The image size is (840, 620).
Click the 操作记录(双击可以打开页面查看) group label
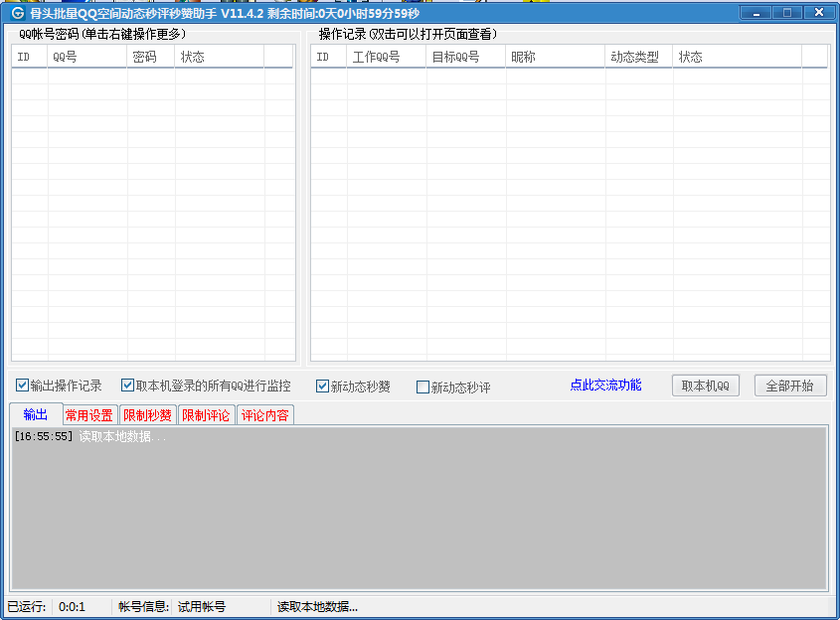click(x=408, y=34)
